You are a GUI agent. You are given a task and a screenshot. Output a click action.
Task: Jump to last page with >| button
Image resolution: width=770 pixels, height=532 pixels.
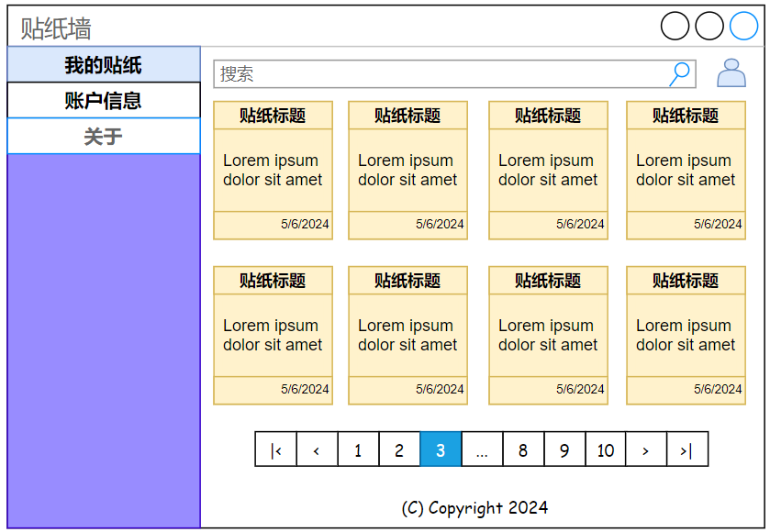click(x=687, y=449)
